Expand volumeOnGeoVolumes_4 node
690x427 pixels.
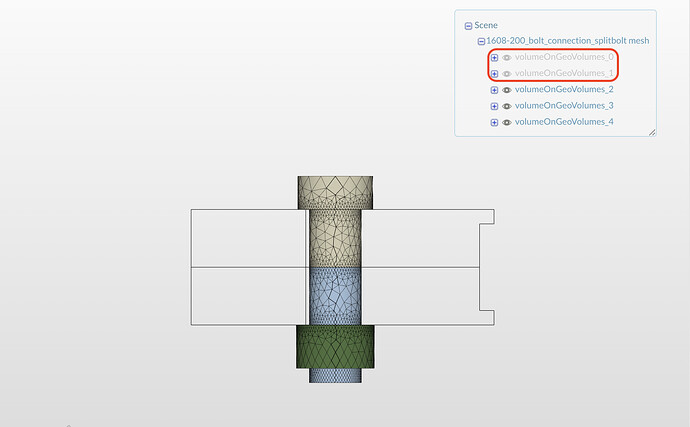pos(494,123)
